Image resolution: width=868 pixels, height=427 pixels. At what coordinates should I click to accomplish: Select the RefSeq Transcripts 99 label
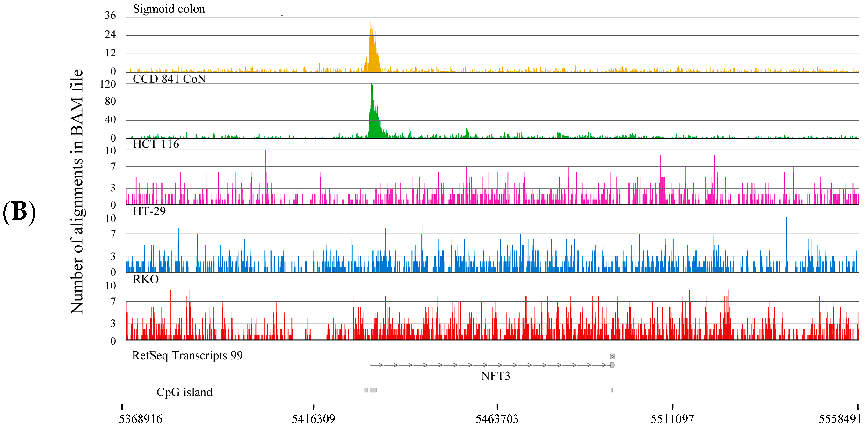pyautogui.click(x=187, y=356)
